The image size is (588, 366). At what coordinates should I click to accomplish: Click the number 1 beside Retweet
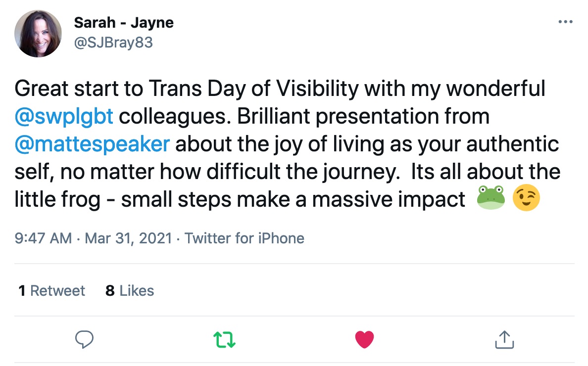point(22,291)
